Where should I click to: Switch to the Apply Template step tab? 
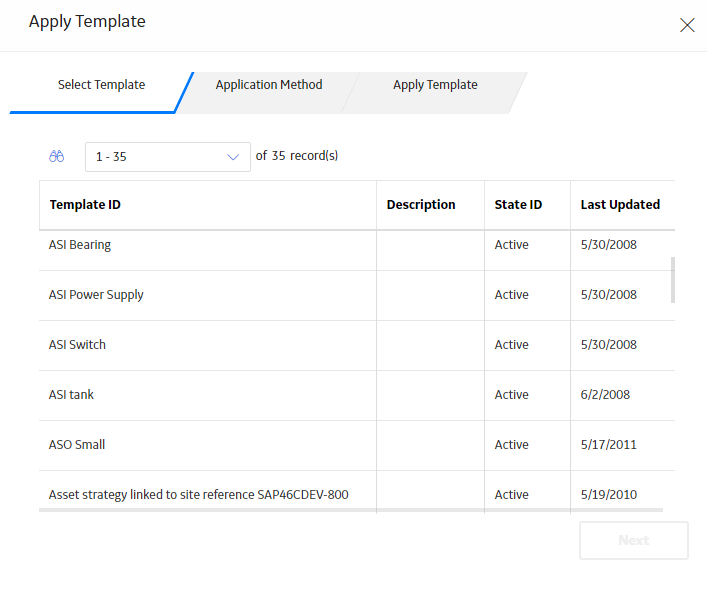click(x=435, y=85)
